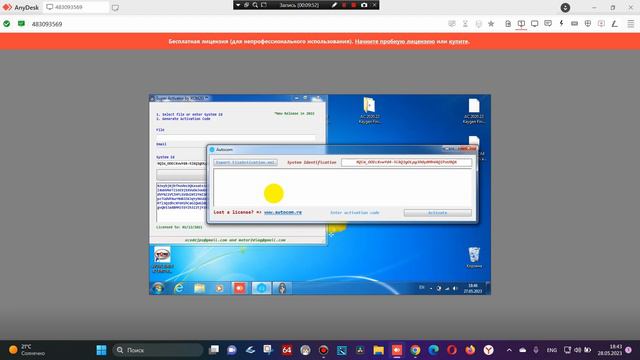This screenshot has width=640, height=360.
Task: Click the recorder toolbar pencil draw icon
Action: 334,5
